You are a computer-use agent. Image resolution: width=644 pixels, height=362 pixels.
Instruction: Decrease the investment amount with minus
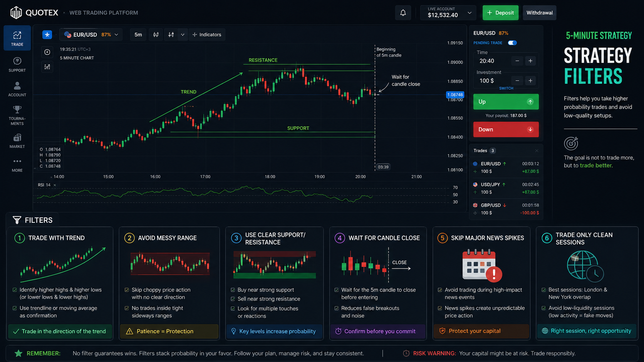pos(517,80)
